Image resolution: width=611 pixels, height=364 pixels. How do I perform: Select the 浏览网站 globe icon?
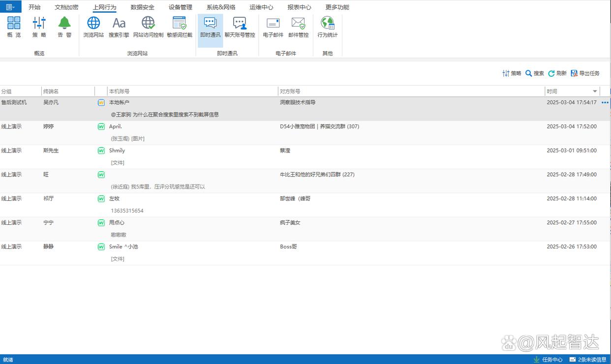coord(93,28)
